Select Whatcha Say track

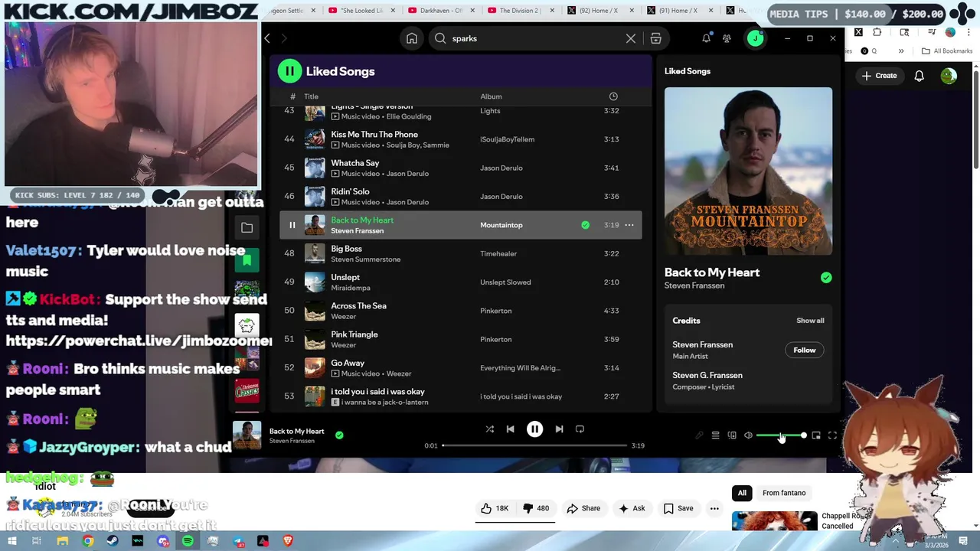coord(461,168)
